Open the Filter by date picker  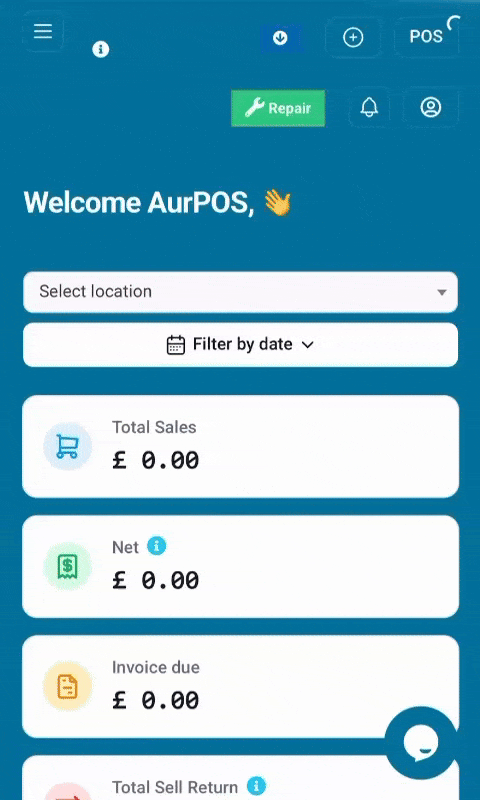click(240, 344)
